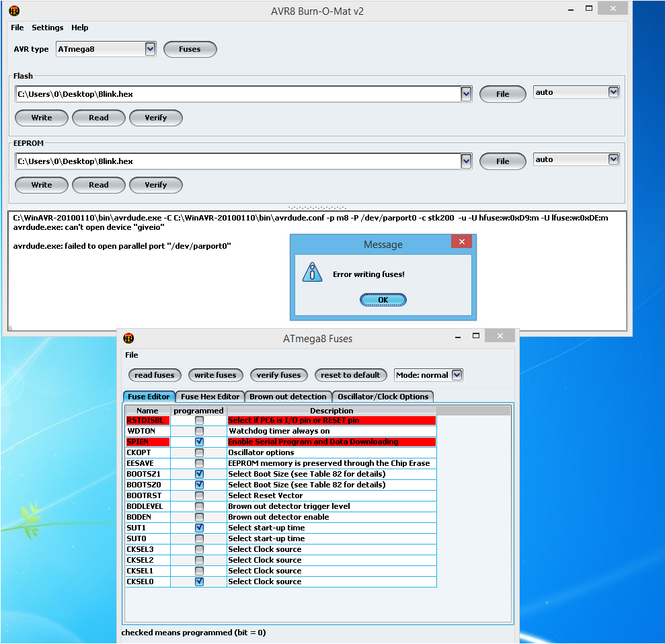This screenshot has width=665, height=644.
Task: Click the EEPROM File browse button
Action: pyautogui.click(x=502, y=161)
